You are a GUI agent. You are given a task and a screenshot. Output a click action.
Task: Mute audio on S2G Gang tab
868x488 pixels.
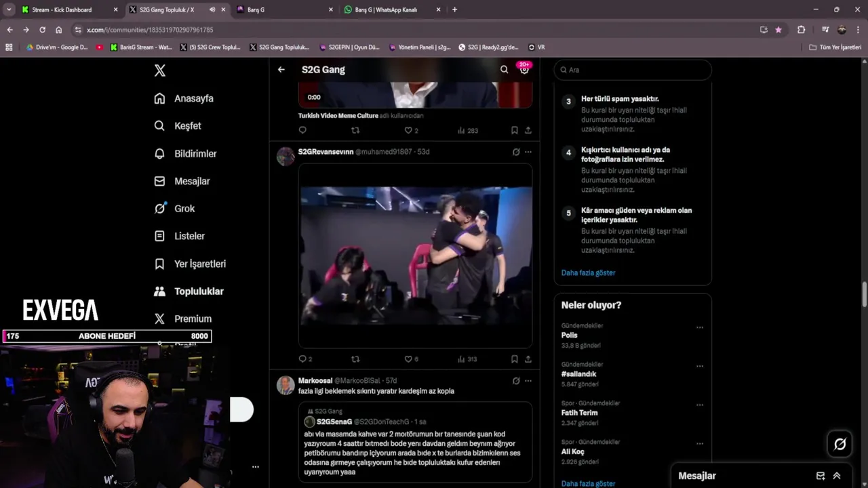[x=212, y=9]
